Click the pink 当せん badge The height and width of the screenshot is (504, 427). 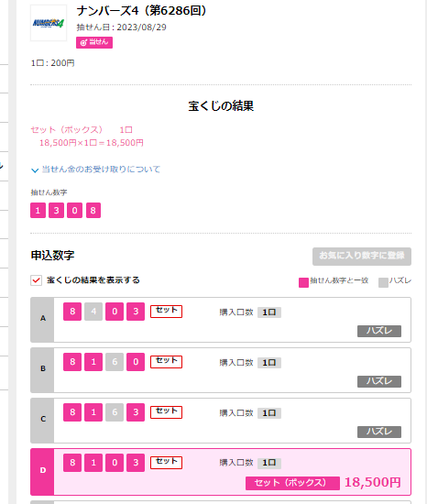[x=94, y=42]
